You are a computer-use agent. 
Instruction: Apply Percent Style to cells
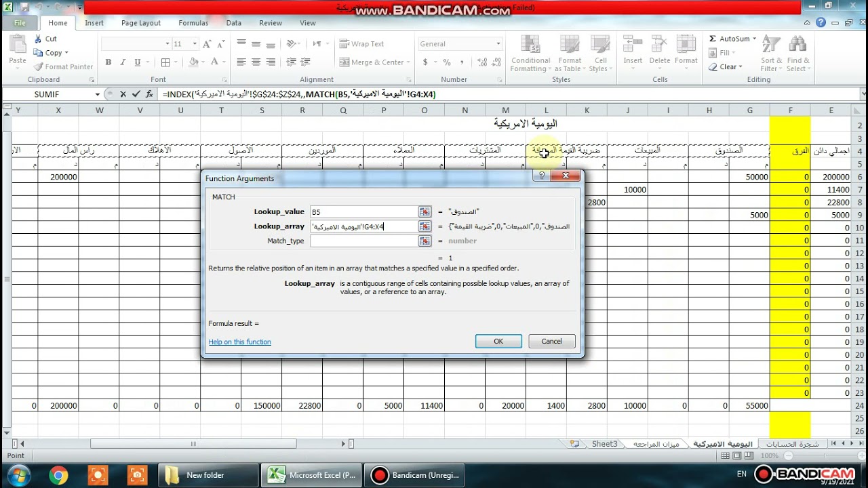pos(447,62)
